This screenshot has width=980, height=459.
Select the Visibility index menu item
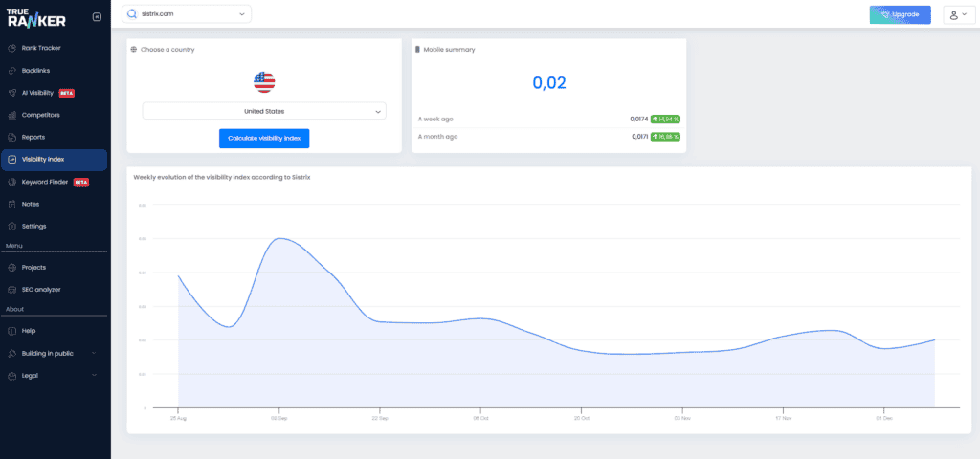(54, 160)
